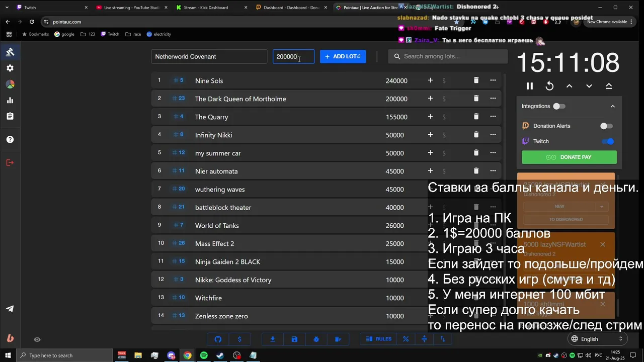Open the NEW dropdown on Dishonored 2 bid card
The image size is (644, 362).
click(x=601, y=207)
